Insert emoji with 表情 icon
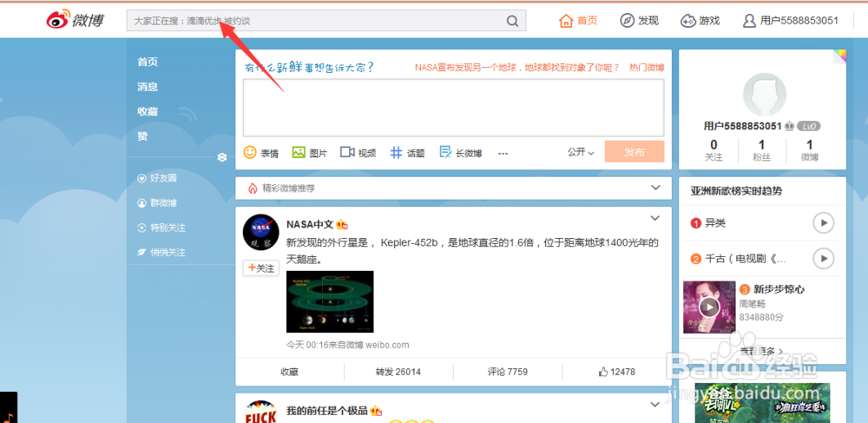Viewport: 868px width, 423px height. (261, 152)
